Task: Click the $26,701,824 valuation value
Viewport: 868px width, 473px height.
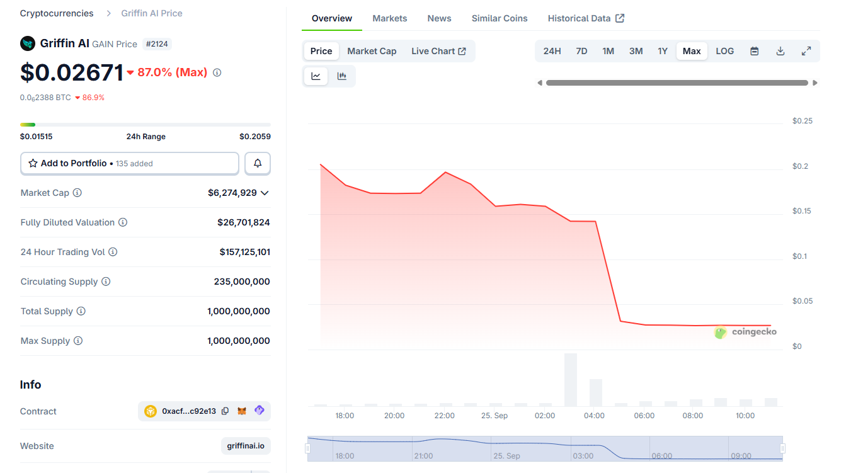Action: point(244,222)
